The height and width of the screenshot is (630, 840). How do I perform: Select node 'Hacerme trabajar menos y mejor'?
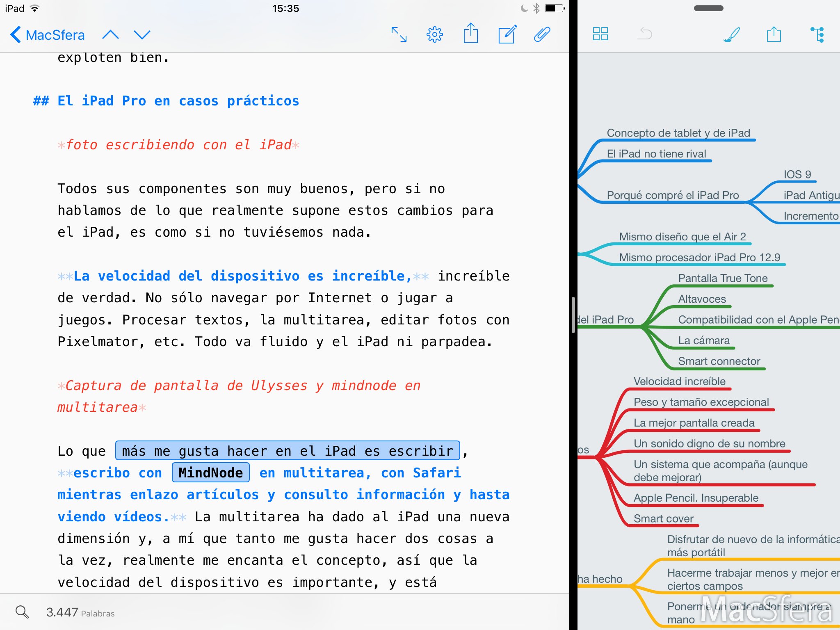tap(753, 579)
